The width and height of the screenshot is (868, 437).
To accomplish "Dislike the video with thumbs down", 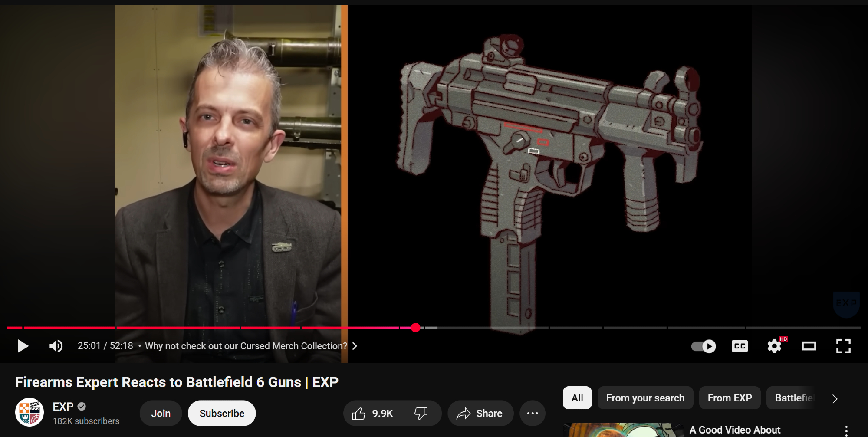I will (421, 414).
